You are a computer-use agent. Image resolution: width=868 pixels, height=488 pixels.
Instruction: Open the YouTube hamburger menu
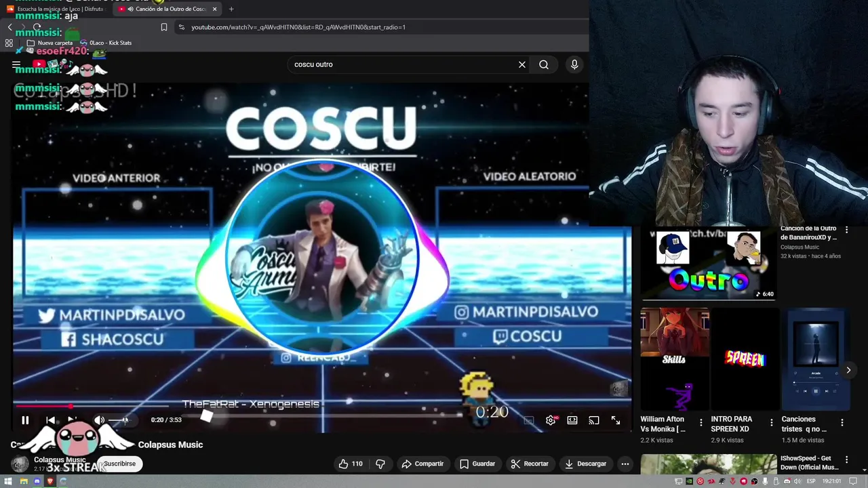pos(16,65)
